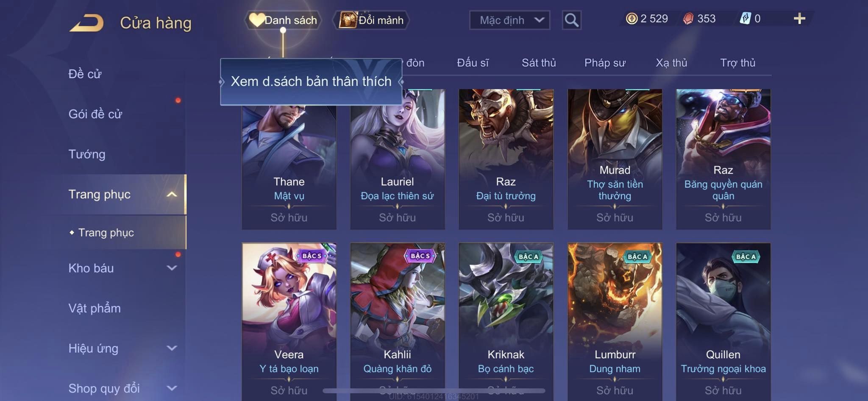Tap the blue voucher currency icon
This screenshot has width=868, height=401.
(745, 19)
